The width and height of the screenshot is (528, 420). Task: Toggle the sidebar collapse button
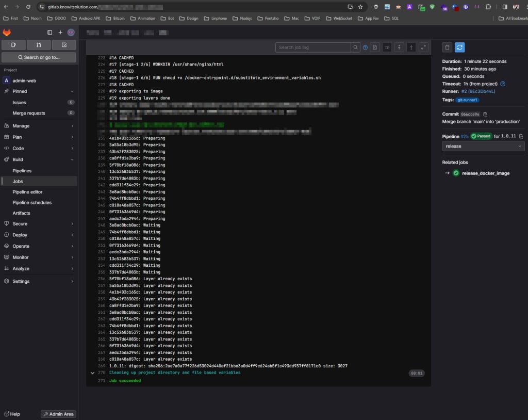pyautogui.click(x=50, y=32)
